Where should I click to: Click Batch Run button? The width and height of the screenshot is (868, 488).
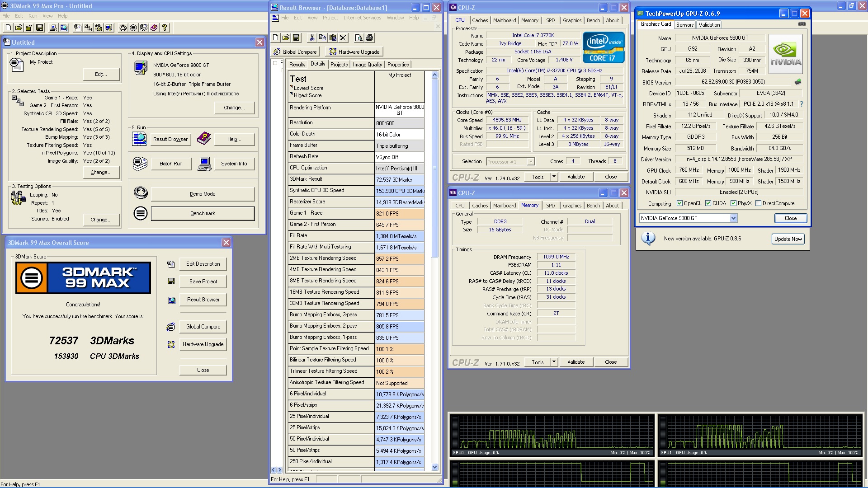(x=171, y=164)
